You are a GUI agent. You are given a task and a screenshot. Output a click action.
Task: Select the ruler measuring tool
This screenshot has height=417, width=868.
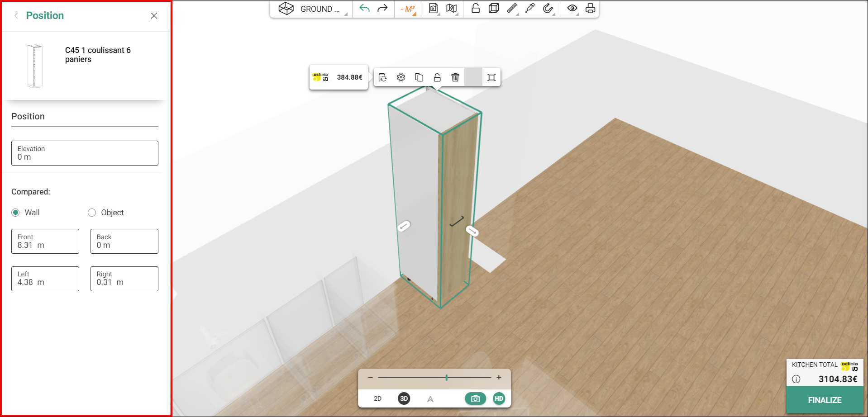click(x=512, y=8)
